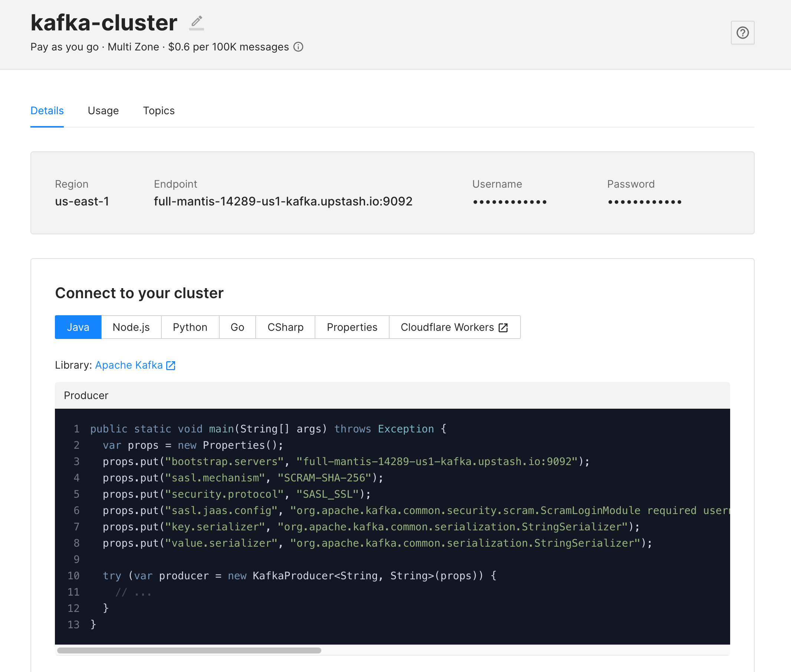Reveal the masked Username value
This screenshot has width=791, height=672.
coord(509,202)
